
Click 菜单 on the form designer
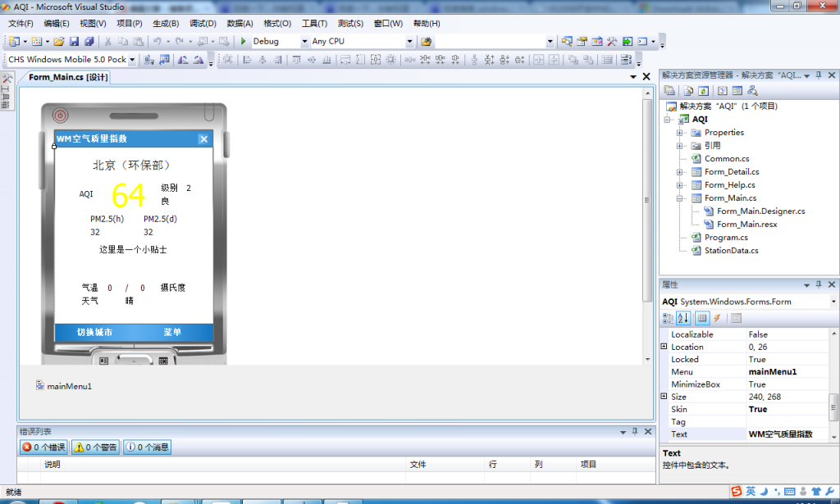click(172, 332)
